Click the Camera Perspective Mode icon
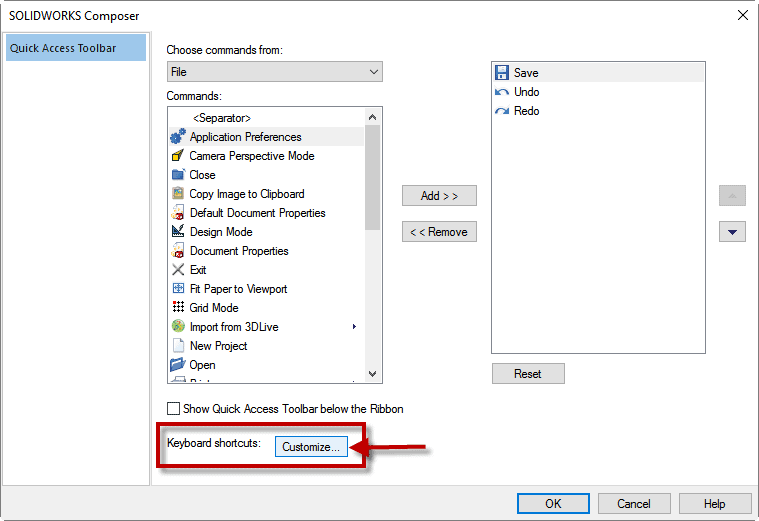 coord(178,155)
